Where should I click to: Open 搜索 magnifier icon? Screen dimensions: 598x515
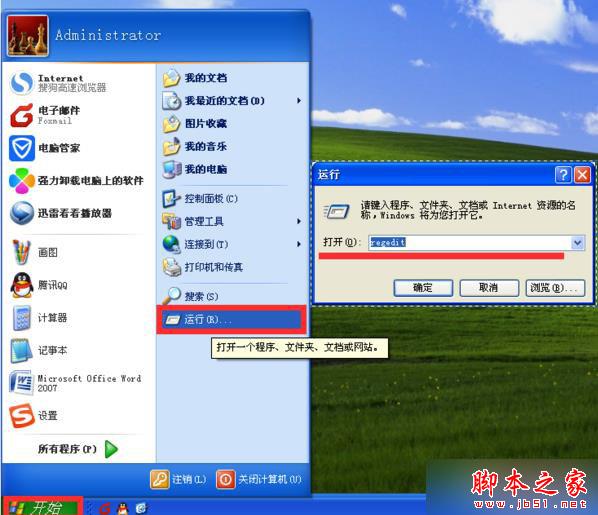[171, 296]
